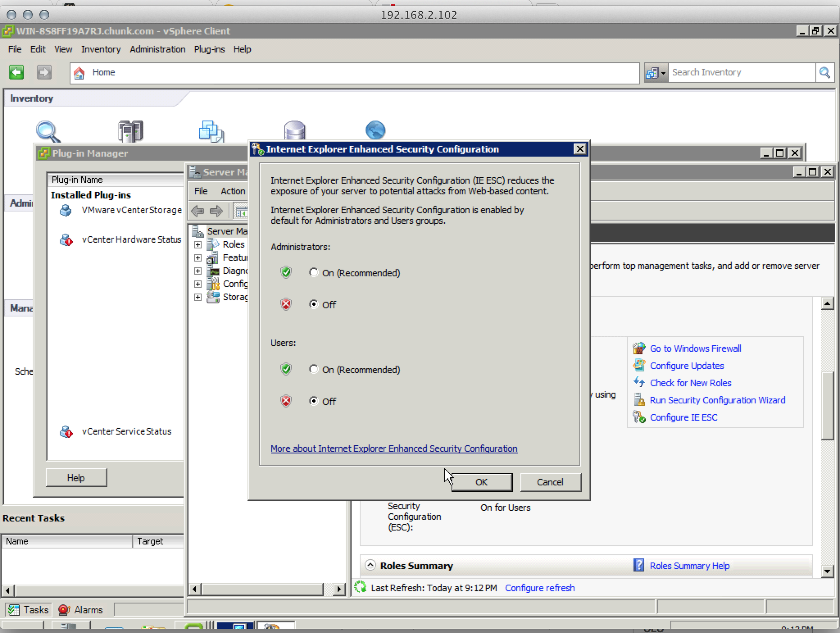The width and height of the screenshot is (840, 633).
Task: Click the Search Inventory magnifier button
Action: 824,73
